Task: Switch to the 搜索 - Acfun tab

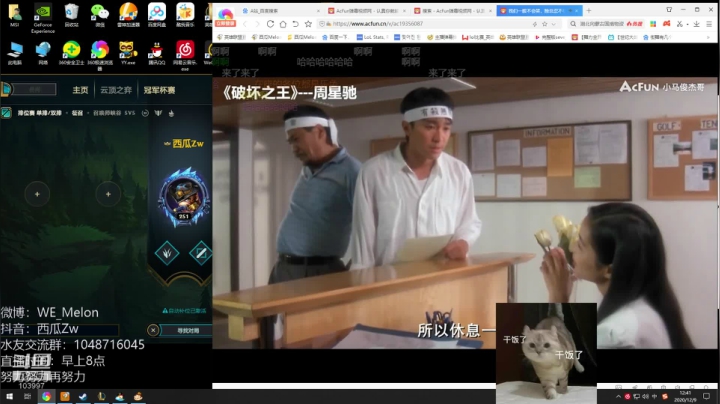Action: tap(453, 10)
